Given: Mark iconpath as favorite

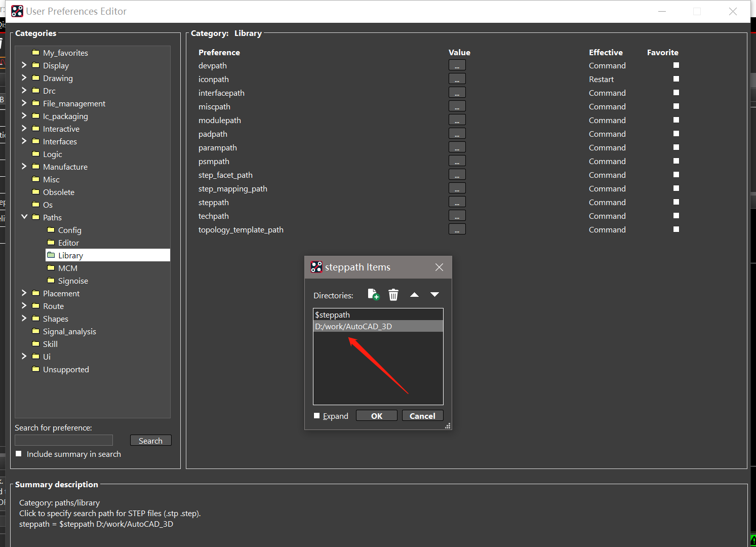Looking at the screenshot, I should (676, 79).
